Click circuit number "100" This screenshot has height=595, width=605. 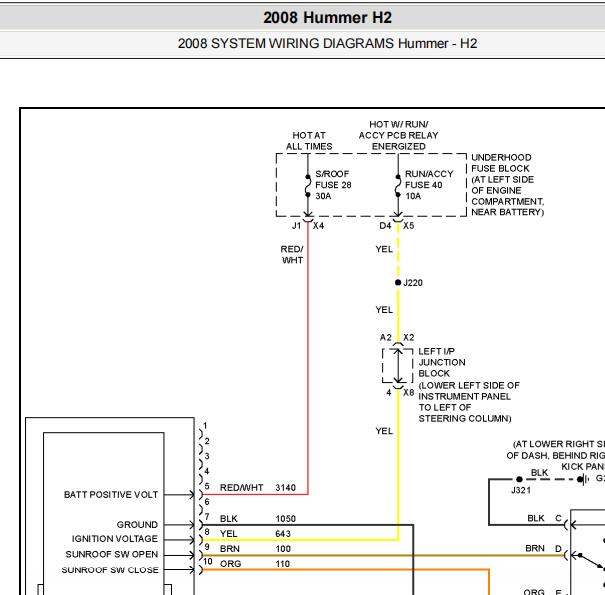coord(283,549)
